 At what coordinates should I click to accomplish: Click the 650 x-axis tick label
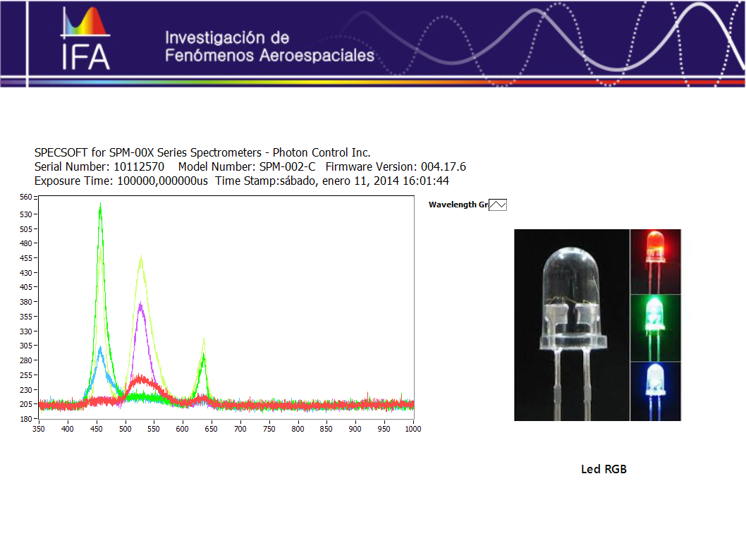212,429
